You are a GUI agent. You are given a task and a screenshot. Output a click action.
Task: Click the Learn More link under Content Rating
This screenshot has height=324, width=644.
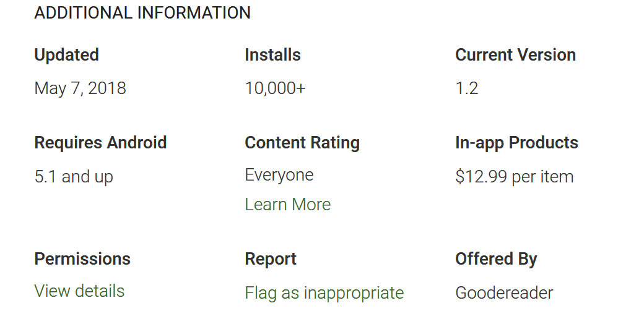(287, 204)
